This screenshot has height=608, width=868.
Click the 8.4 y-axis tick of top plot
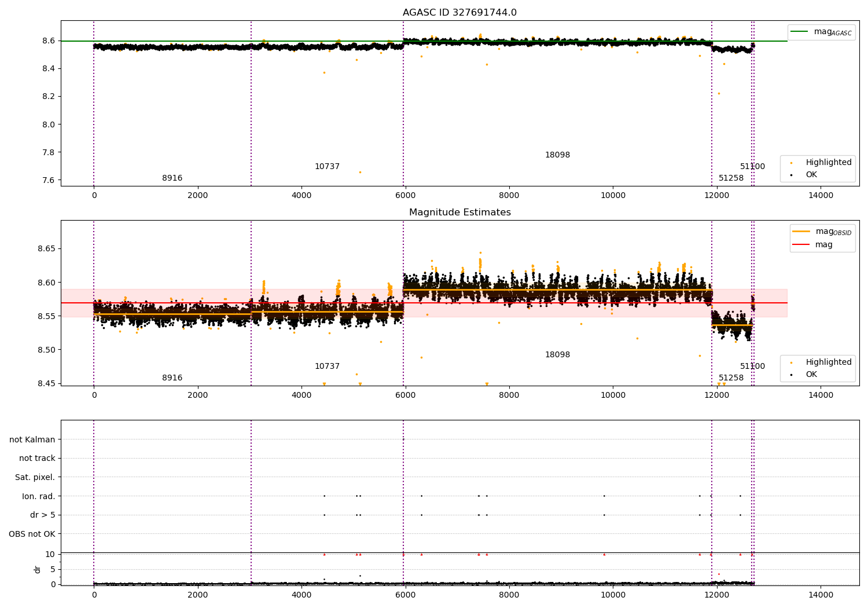click(49, 68)
